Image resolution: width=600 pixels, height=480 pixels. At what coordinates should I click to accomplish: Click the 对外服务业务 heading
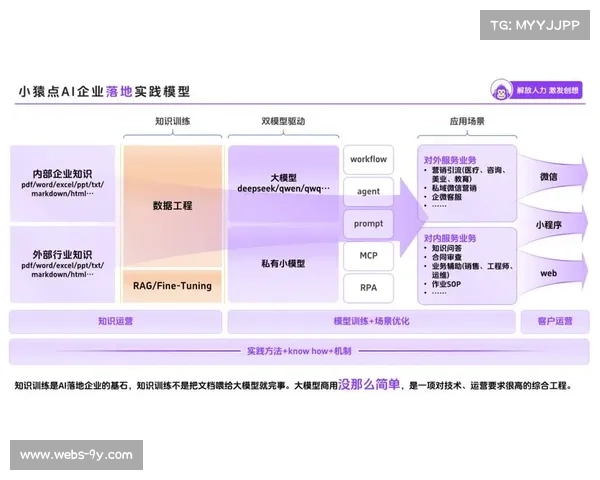pyautogui.click(x=450, y=160)
